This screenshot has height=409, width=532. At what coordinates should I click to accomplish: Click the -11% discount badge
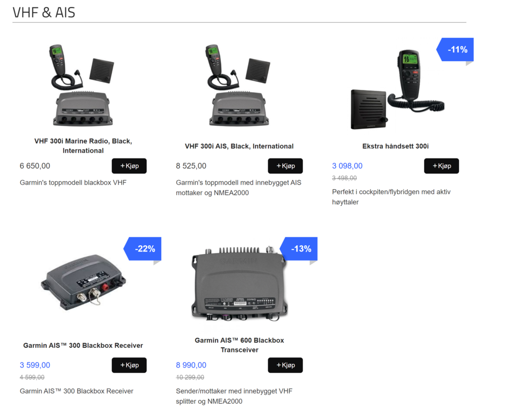455,49
